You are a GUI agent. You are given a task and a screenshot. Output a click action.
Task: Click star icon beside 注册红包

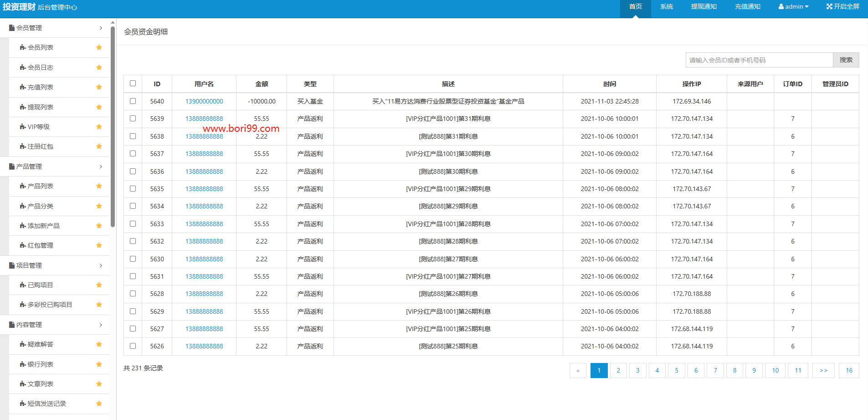[x=99, y=146]
